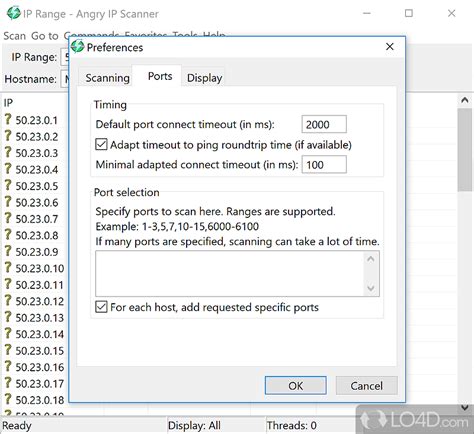Click the main window scrollbar down arrow
The width and height of the screenshot is (474, 434).
[465, 407]
